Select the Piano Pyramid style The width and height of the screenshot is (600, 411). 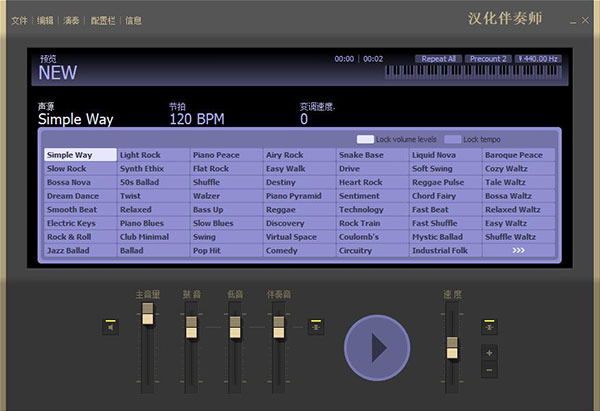click(x=300, y=196)
